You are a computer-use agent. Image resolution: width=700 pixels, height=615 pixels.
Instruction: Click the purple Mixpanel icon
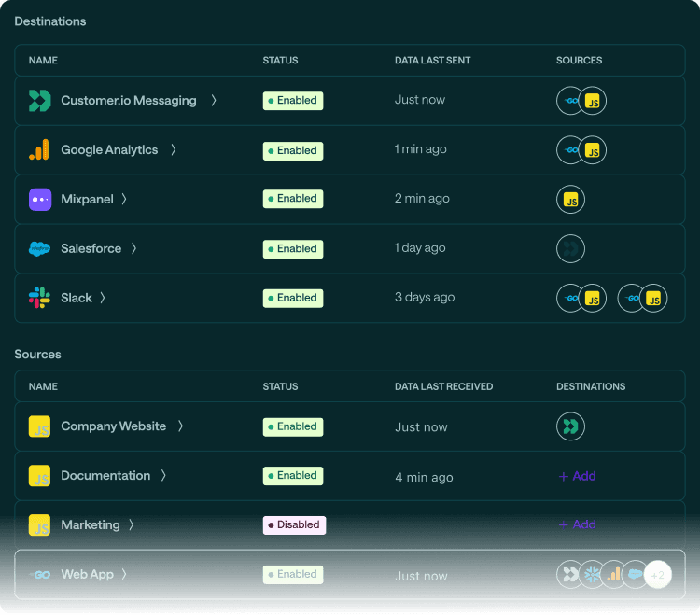click(x=40, y=200)
